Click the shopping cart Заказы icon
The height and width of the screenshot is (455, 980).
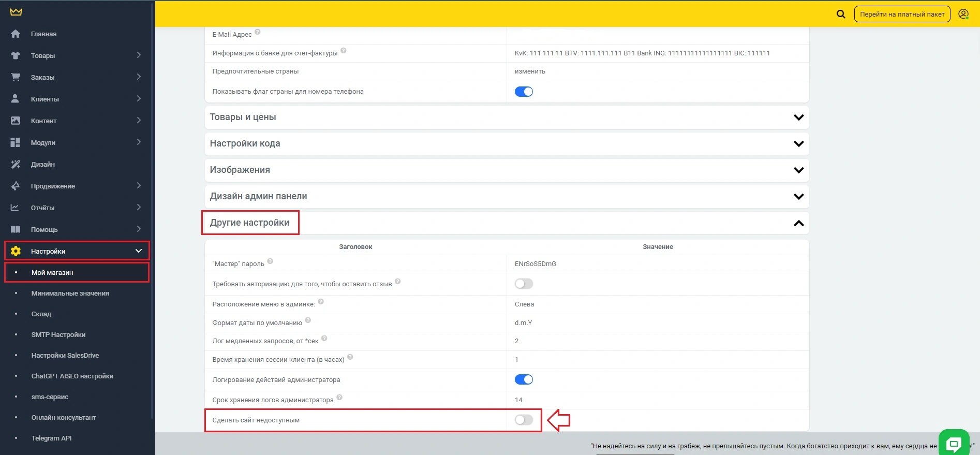coord(16,77)
